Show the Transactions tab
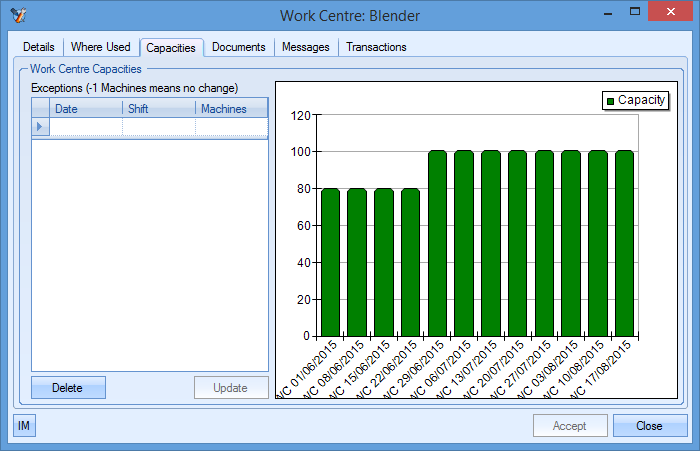The image size is (700, 451). (x=376, y=47)
